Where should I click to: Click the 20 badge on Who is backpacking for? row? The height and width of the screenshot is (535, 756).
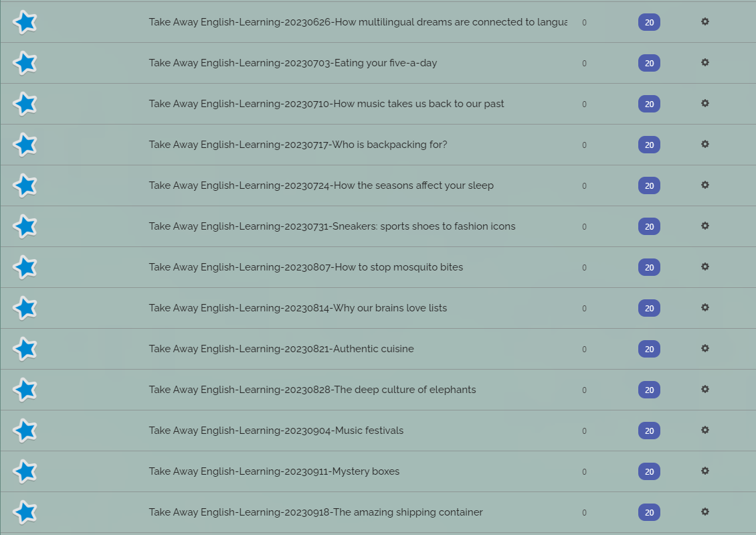coord(649,145)
